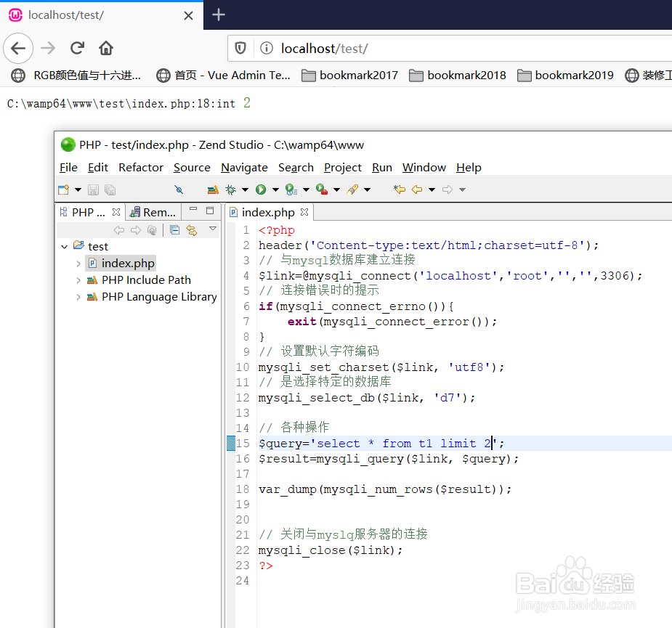Open the Edit menu
This screenshot has height=628, width=672.
point(98,168)
